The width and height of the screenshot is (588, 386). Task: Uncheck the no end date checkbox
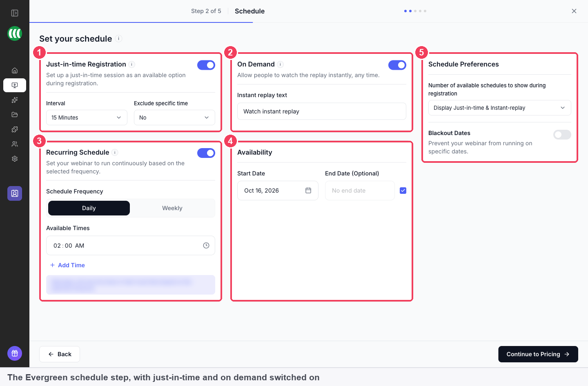coord(403,191)
